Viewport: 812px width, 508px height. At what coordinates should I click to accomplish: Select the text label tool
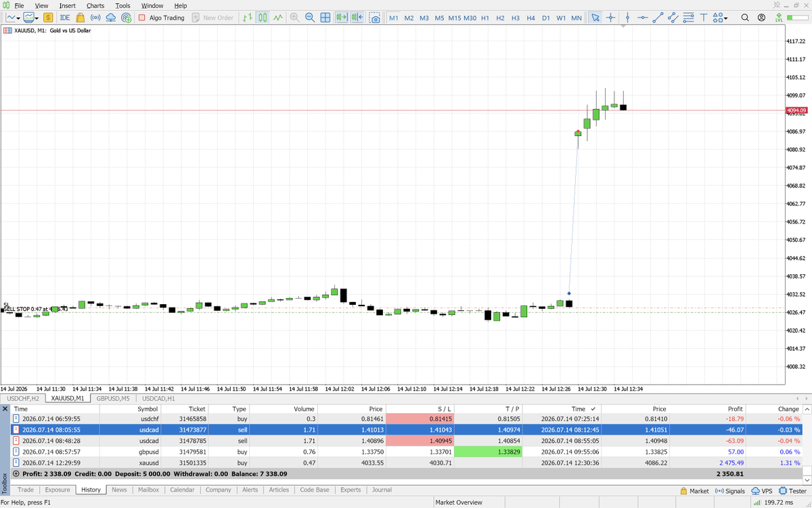coord(704,18)
